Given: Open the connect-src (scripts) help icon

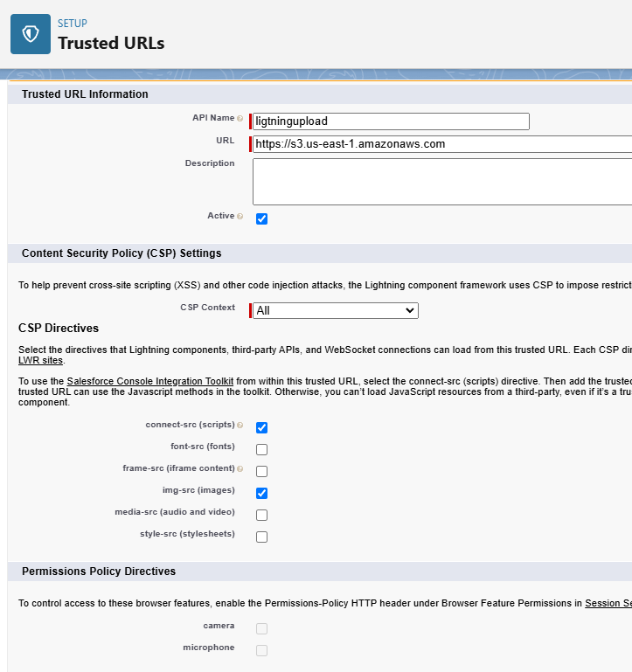Looking at the screenshot, I should (240, 425).
